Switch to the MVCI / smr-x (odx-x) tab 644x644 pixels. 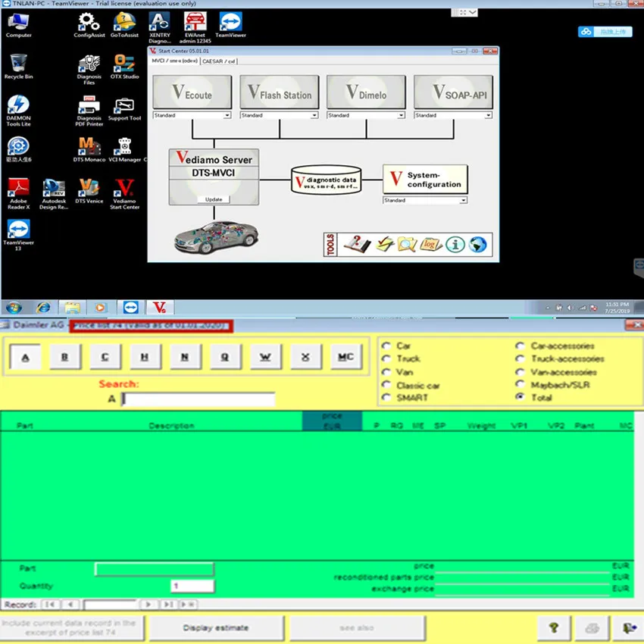pos(174,61)
